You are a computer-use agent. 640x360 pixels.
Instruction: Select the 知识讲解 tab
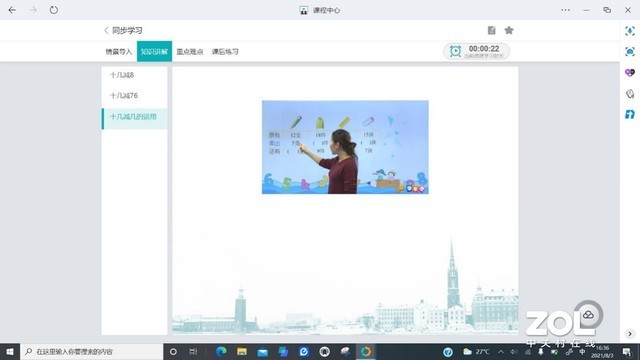click(154, 51)
